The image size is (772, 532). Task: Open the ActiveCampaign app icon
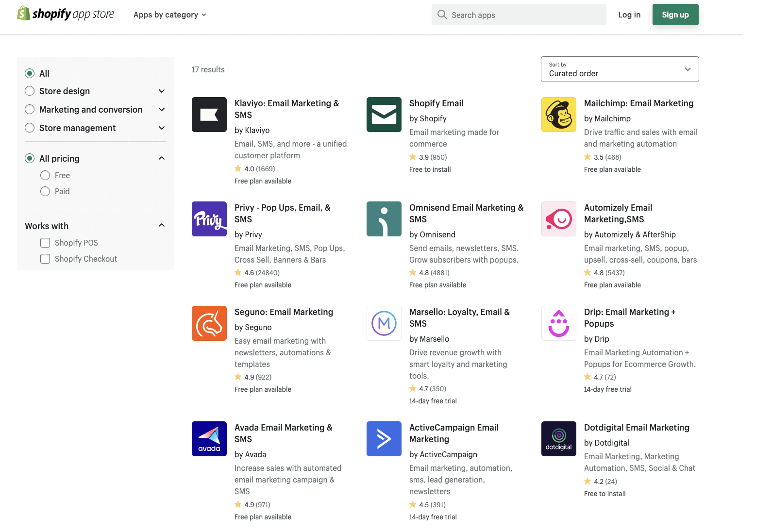click(x=384, y=439)
